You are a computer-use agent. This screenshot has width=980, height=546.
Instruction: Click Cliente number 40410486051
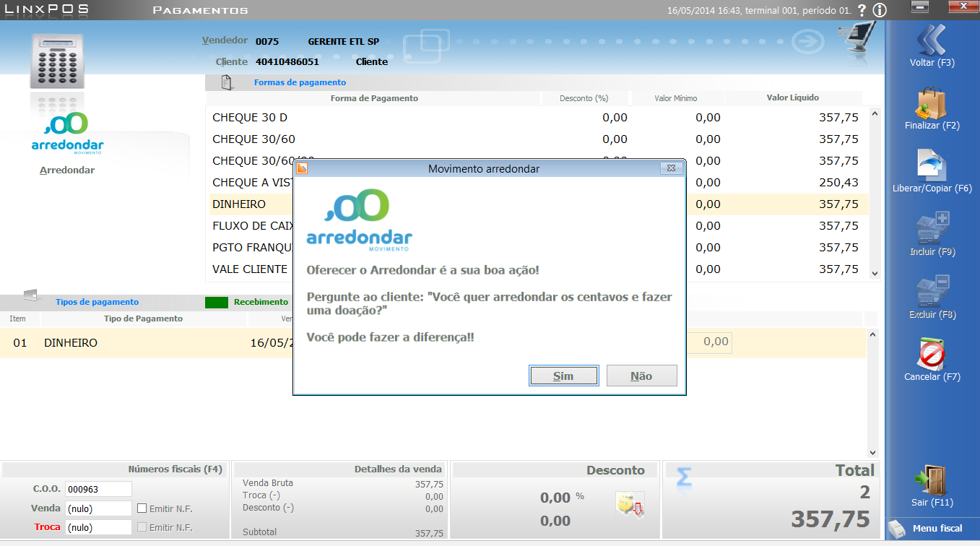coord(287,61)
